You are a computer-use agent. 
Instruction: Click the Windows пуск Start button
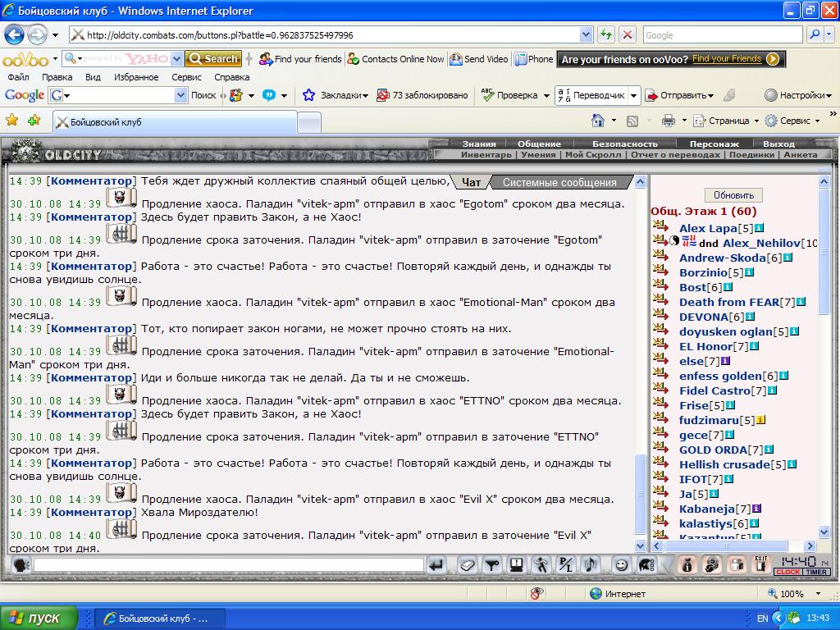pos(39,619)
